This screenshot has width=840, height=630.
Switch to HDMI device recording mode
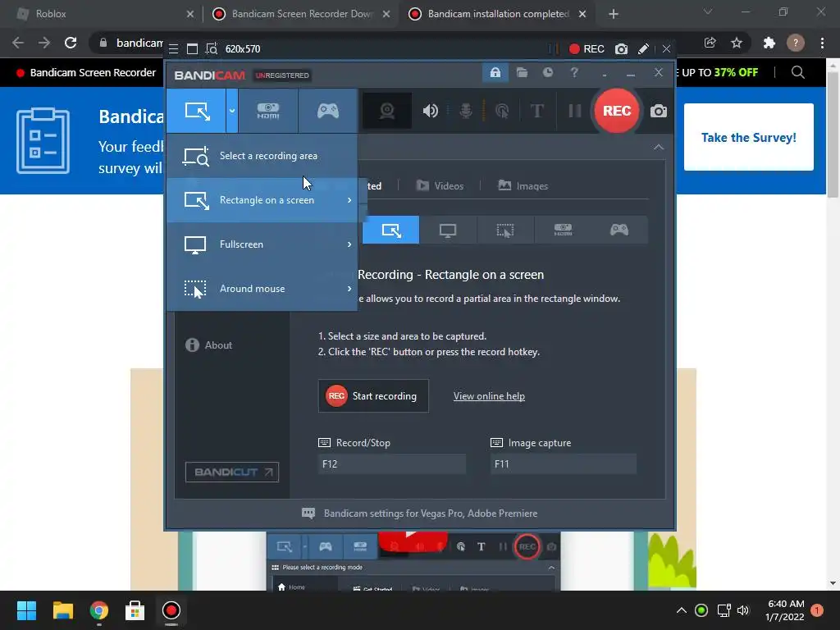coord(268,111)
